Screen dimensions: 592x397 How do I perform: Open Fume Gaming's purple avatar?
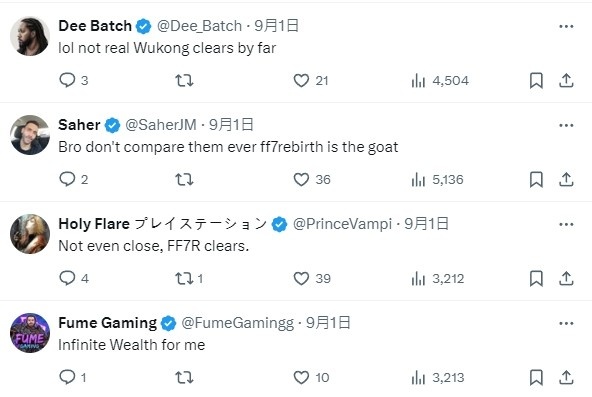30,333
